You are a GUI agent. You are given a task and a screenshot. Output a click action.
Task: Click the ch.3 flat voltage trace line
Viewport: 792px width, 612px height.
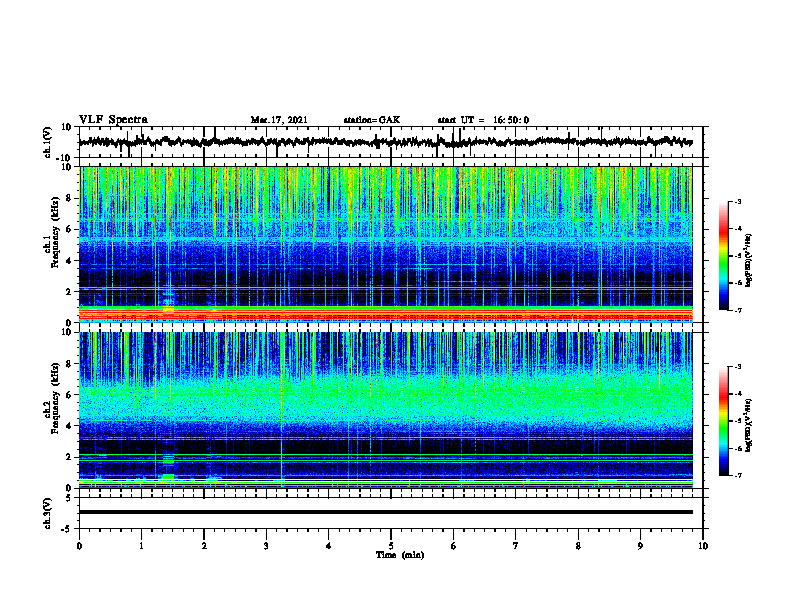(385, 512)
